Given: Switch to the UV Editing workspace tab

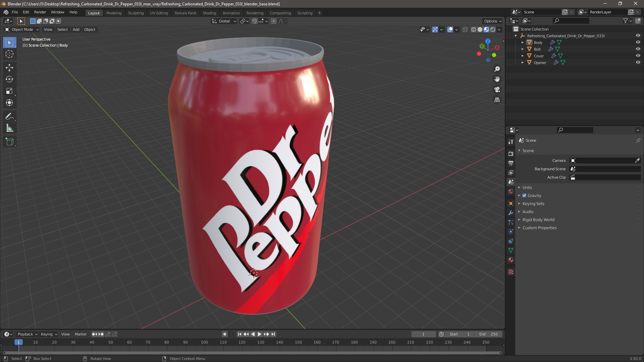Looking at the screenshot, I should (x=159, y=13).
